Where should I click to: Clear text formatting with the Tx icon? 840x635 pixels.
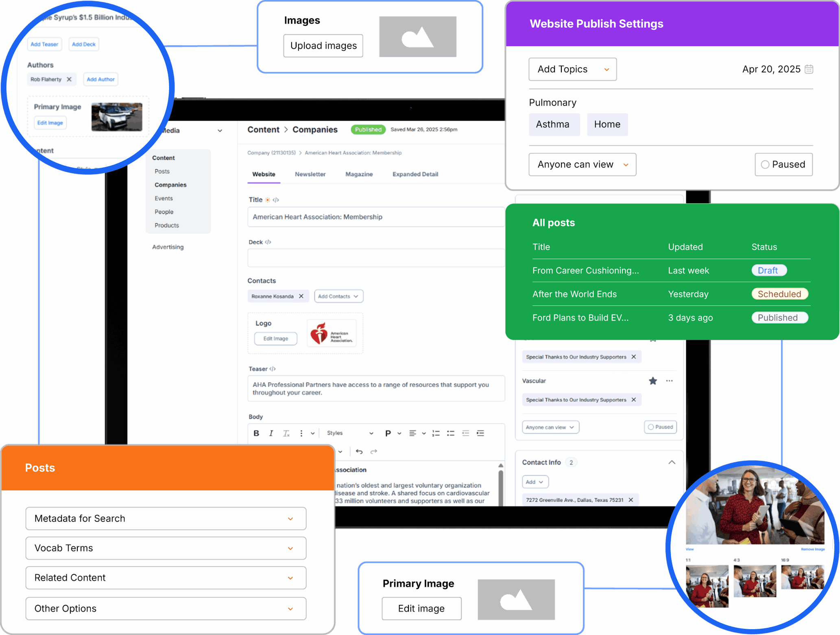(286, 433)
